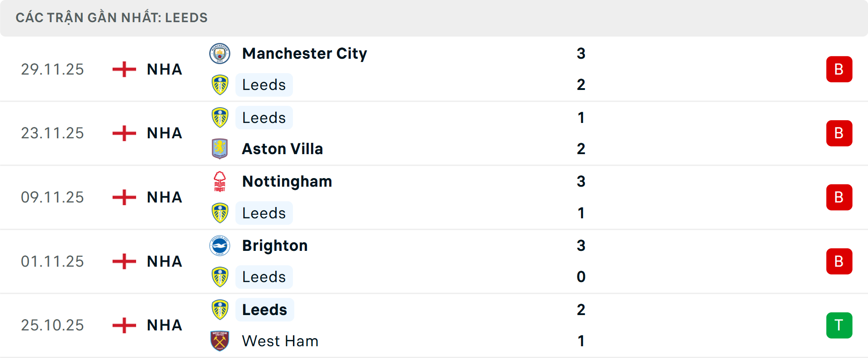
Task: Click Leeds crest in the Manchester City match
Action: click(220, 85)
